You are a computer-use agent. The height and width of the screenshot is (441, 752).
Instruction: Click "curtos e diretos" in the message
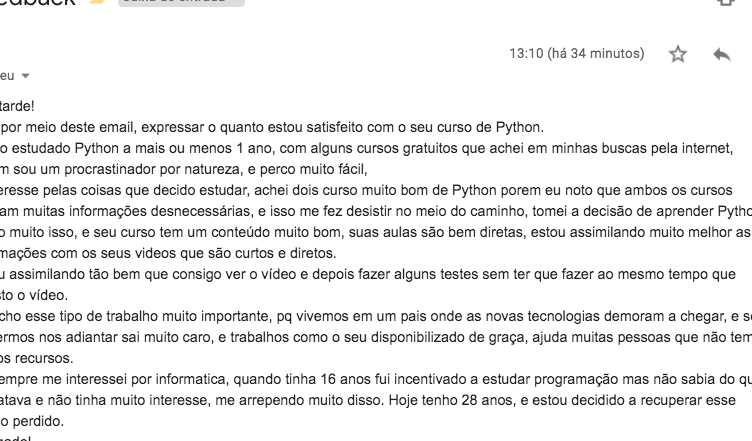(286, 253)
